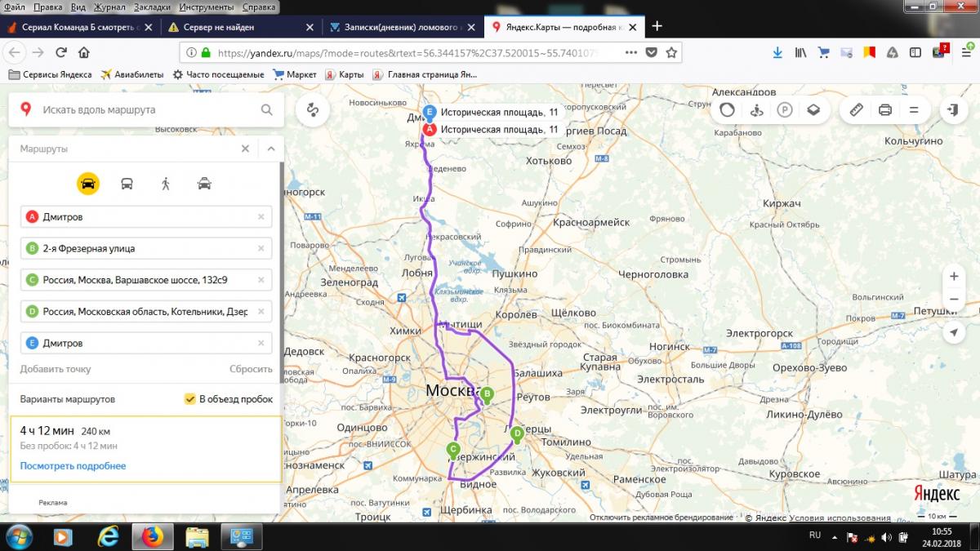Remove waypoint 2-я Фрезерная улица
The height and width of the screenshot is (551, 980).
point(261,248)
